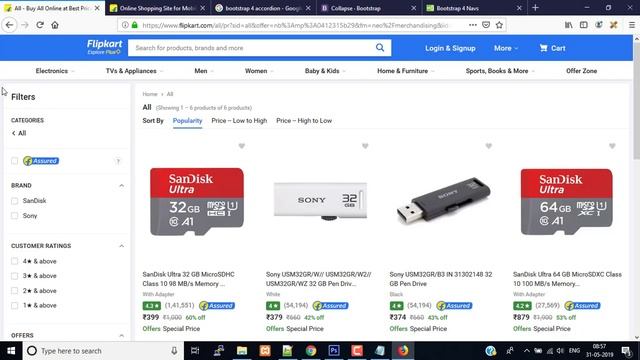Switch to Bootstrap 4 Navs browser tab
640x360 pixels.
473,8
